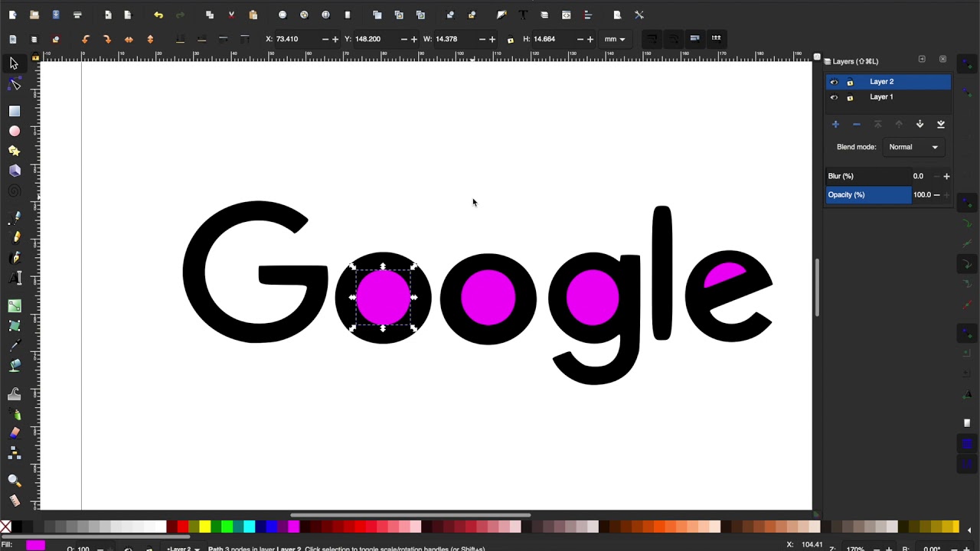The width and height of the screenshot is (980, 551).
Task: Select Layer 2 in Layers panel
Action: tap(888, 82)
